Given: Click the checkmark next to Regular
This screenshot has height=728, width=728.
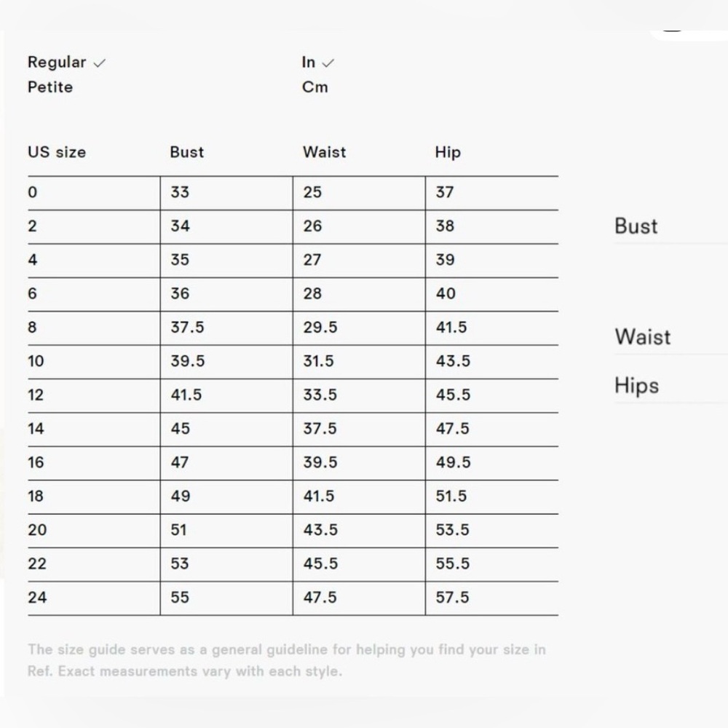Looking at the screenshot, I should [99, 63].
